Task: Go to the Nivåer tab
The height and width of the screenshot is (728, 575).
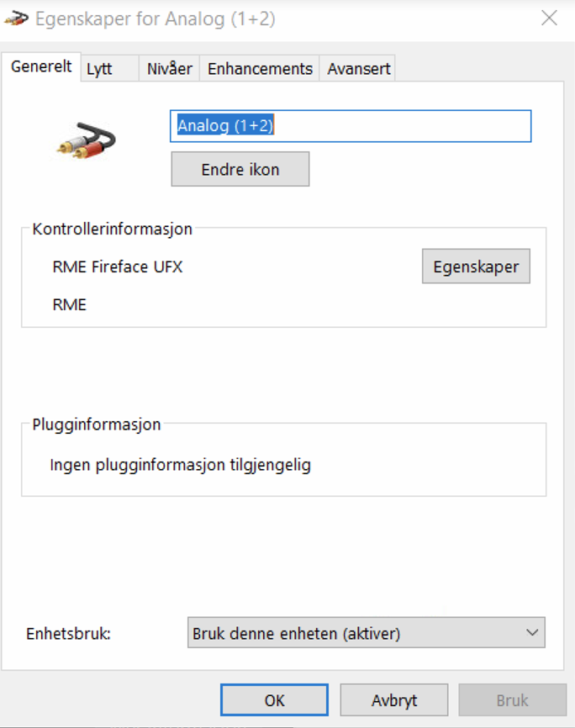Action: tap(169, 69)
